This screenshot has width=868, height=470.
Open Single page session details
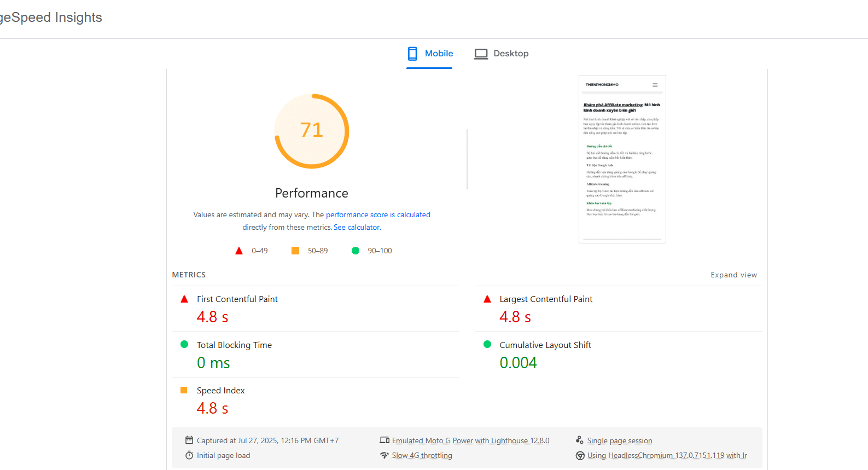click(x=619, y=441)
